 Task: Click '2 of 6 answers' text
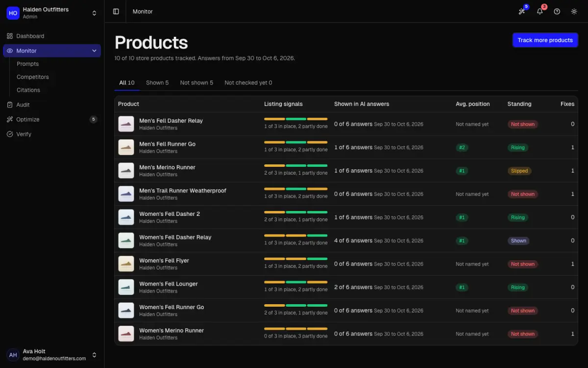(353, 288)
